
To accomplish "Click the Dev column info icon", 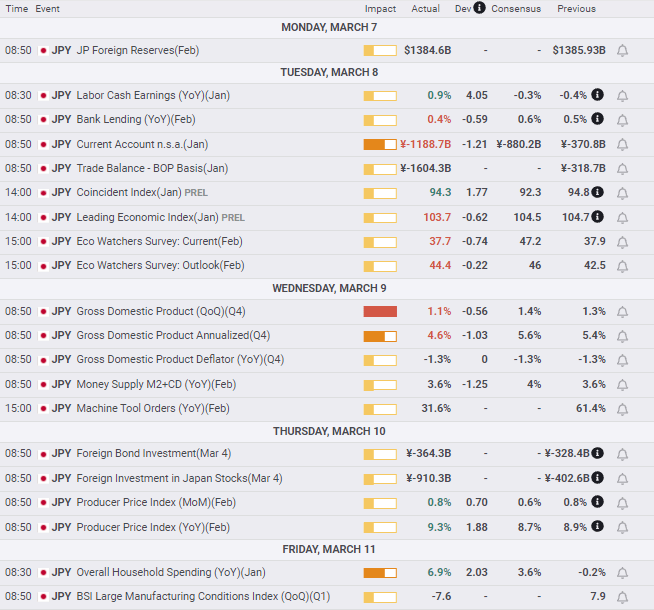I will pos(479,8).
